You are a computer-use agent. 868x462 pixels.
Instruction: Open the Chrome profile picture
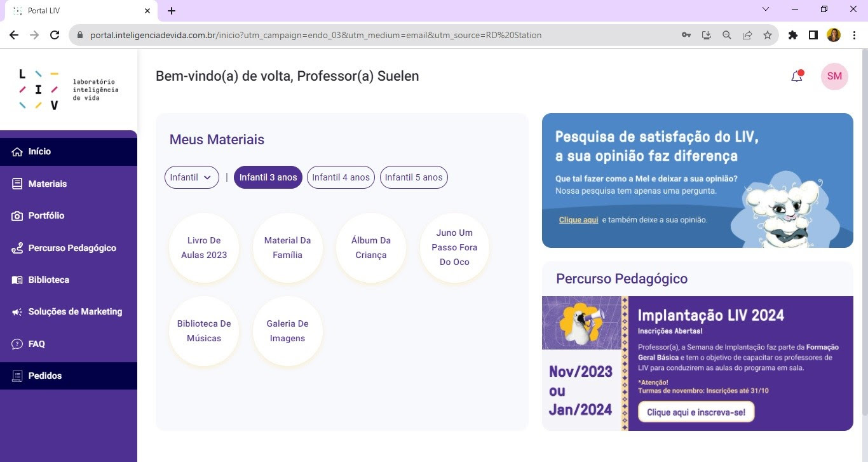tap(833, 35)
